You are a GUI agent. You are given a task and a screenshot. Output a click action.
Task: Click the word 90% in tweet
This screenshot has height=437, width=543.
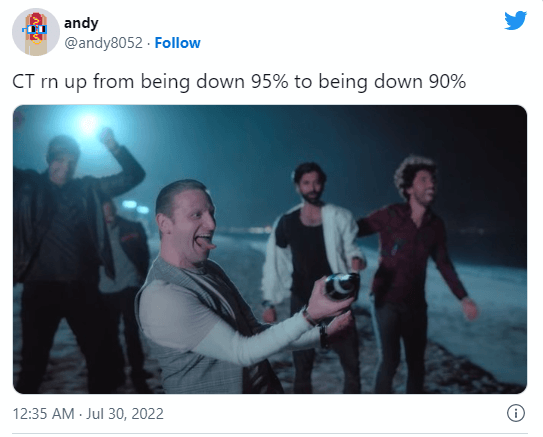coord(447,82)
